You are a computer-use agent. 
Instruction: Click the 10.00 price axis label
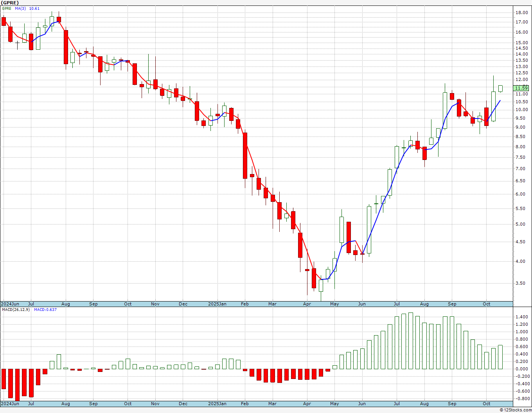click(522, 110)
